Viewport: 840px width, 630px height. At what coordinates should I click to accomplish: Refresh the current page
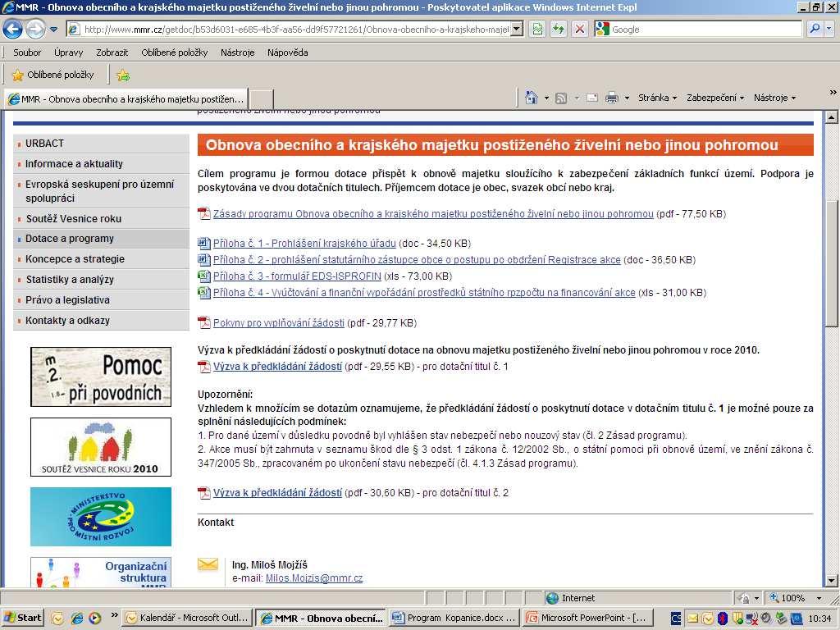click(x=558, y=29)
